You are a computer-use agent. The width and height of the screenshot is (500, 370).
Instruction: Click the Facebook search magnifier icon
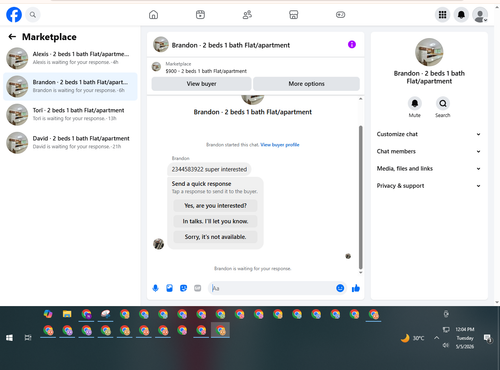[33, 15]
